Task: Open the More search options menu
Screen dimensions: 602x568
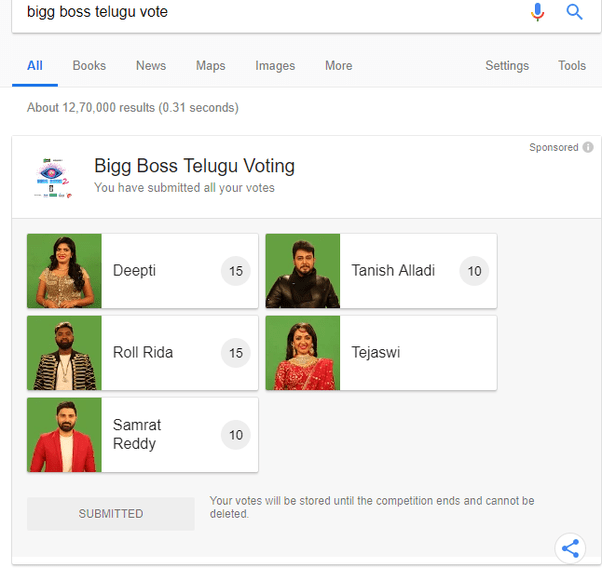Action: tap(338, 66)
